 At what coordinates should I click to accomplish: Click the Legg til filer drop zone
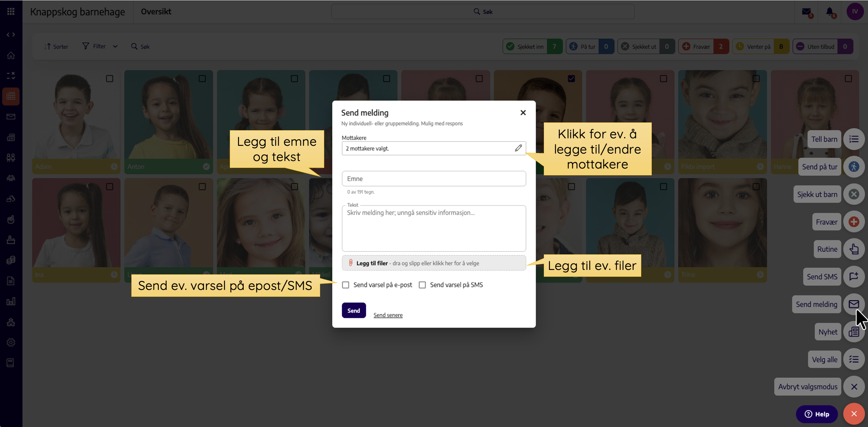click(434, 263)
